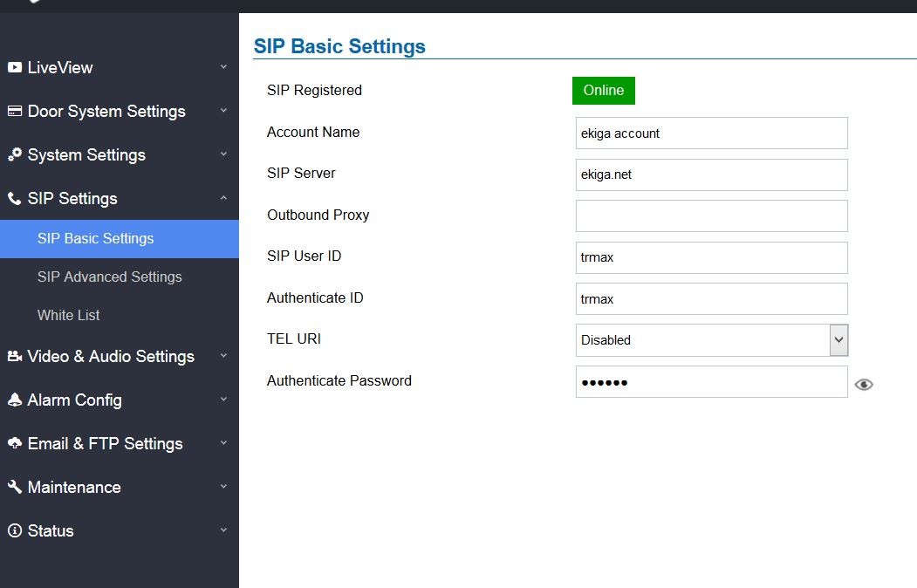
Task: Click the green Online status badge
Action: [x=604, y=91]
